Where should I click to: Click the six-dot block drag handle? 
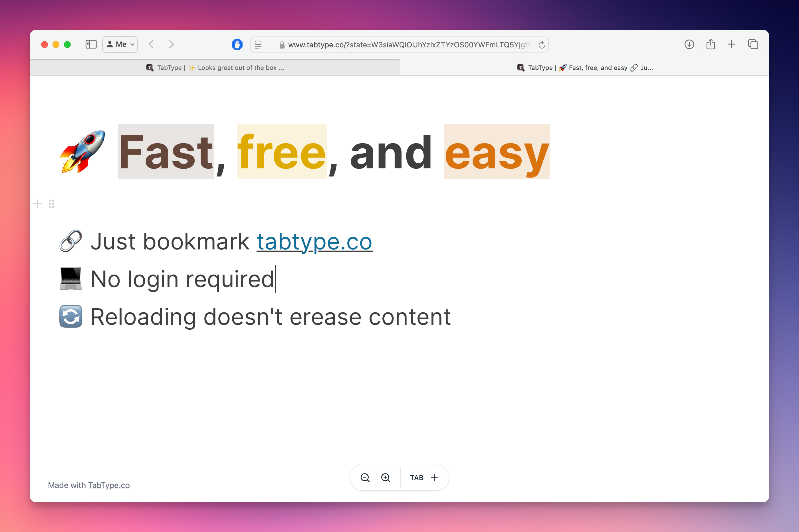pyautogui.click(x=51, y=204)
